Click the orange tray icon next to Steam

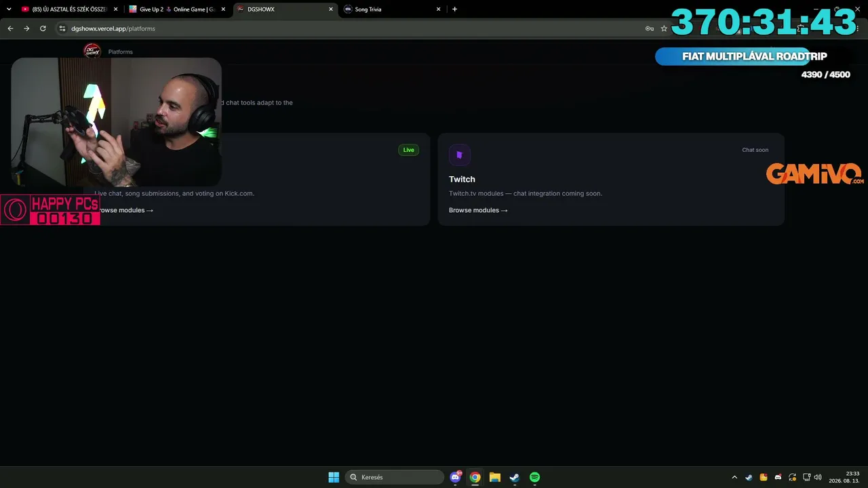pos(764,477)
